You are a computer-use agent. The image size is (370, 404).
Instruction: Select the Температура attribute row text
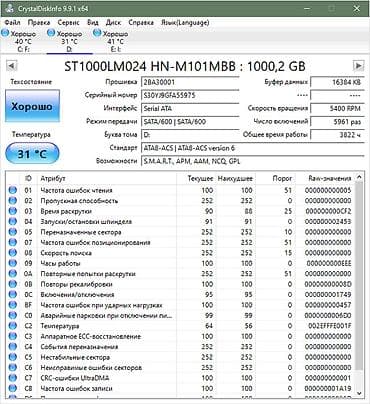pyautogui.click(x=60, y=326)
